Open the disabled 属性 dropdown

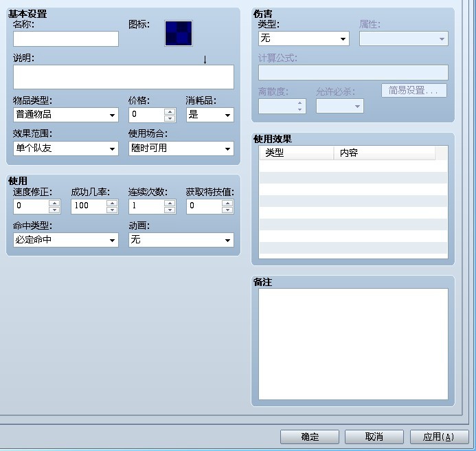[x=403, y=38]
